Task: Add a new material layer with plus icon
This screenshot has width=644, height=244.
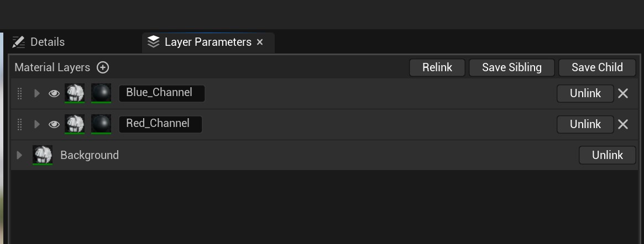Action: [x=103, y=67]
